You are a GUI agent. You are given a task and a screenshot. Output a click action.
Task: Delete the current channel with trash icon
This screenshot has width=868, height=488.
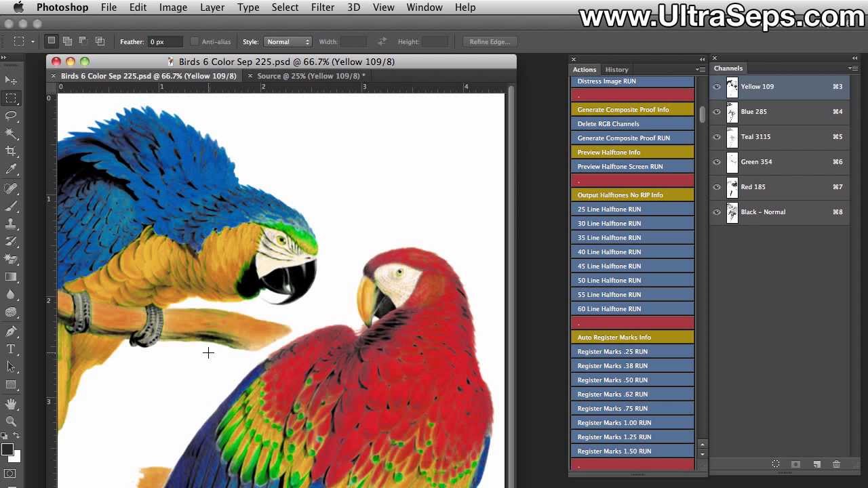[x=836, y=464]
